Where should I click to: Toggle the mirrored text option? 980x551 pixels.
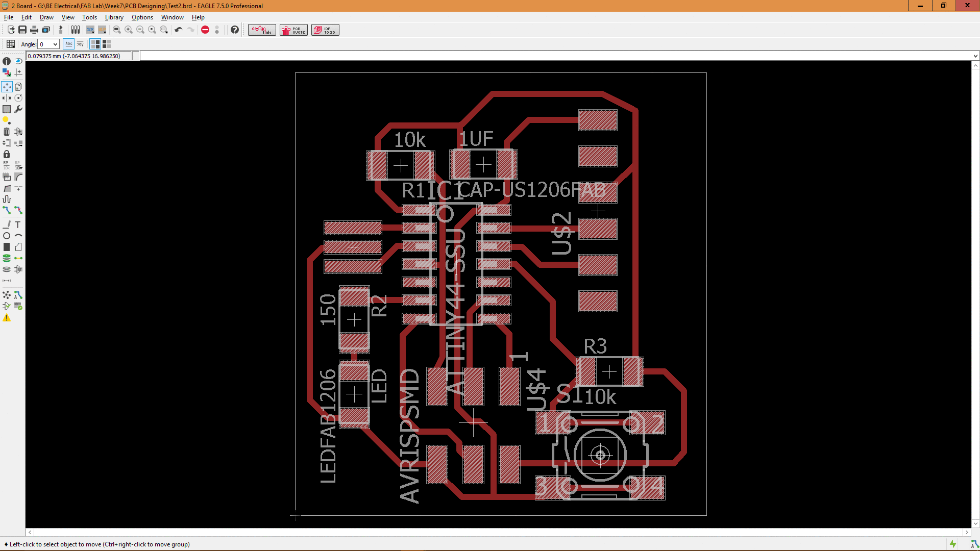(x=81, y=44)
